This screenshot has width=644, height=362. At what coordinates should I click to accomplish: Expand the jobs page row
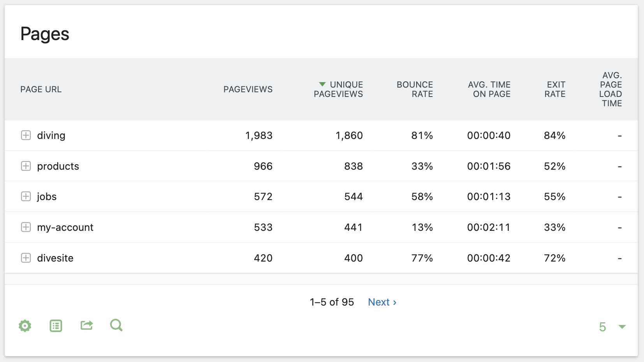point(26,197)
